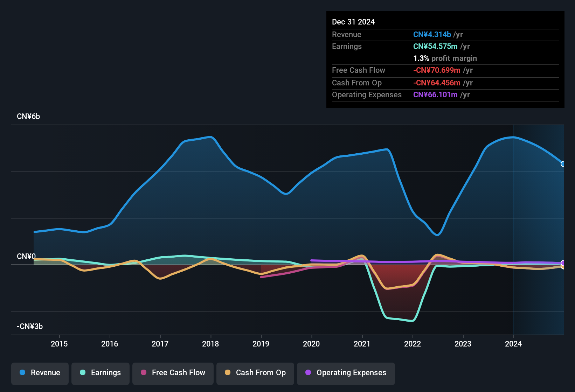Toggle the Earnings series off

pos(101,373)
